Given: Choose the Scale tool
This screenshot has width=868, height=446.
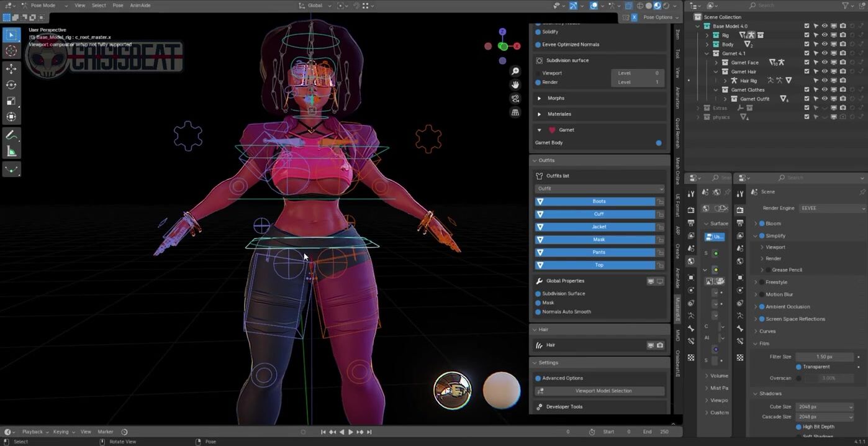Looking at the screenshot, I should coord(11,101).
